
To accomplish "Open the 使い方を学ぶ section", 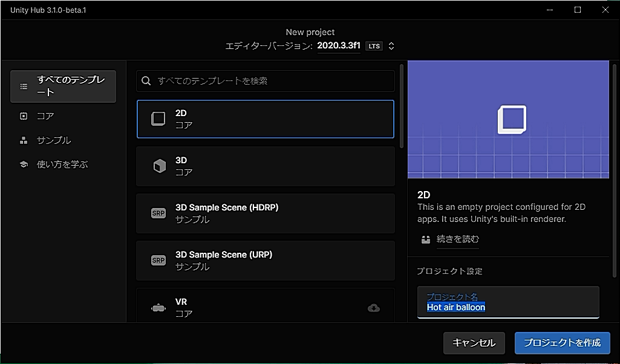I will pos(63,164).
